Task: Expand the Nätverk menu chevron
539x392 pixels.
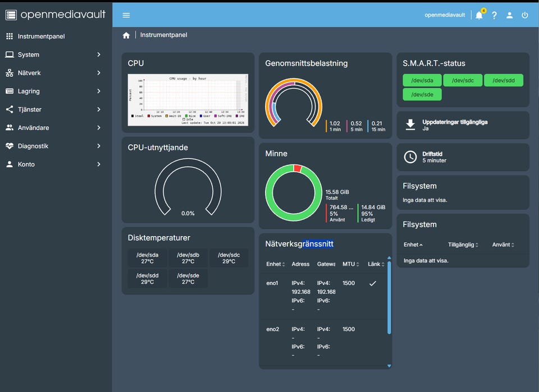Action: (99, 73)
